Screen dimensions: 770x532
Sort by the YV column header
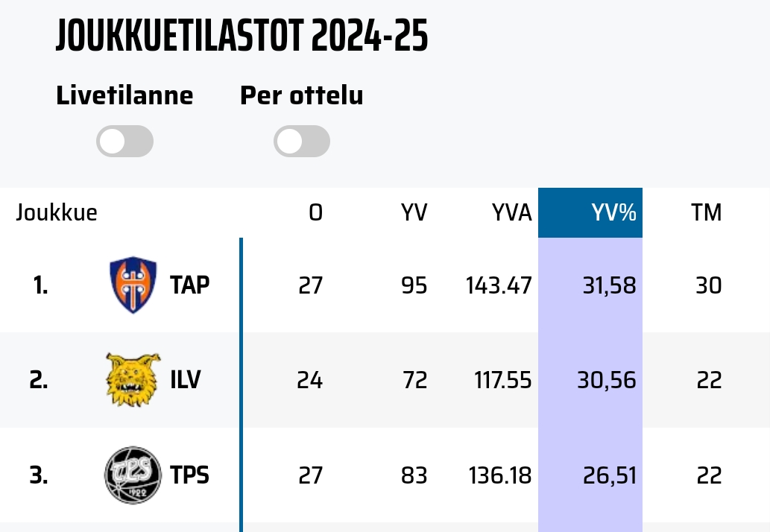pos(414,213)
